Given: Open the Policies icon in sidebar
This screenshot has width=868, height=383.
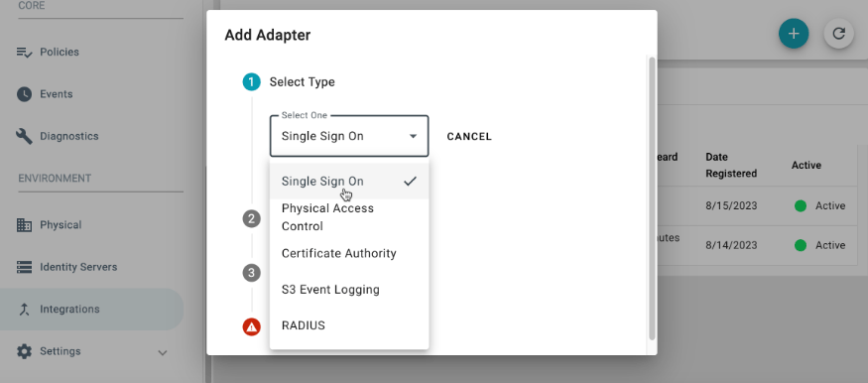Looking at the screenshot, I should [x=25, y=52].
